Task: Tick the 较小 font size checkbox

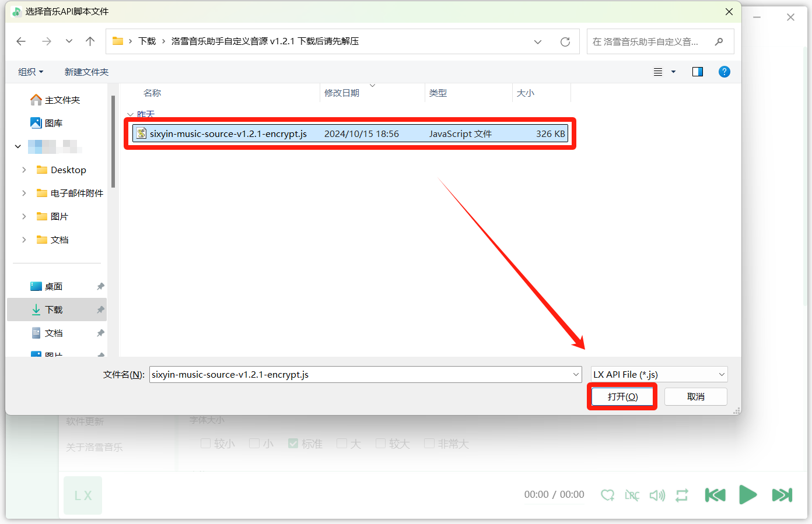Action: [x=205, y=444]
